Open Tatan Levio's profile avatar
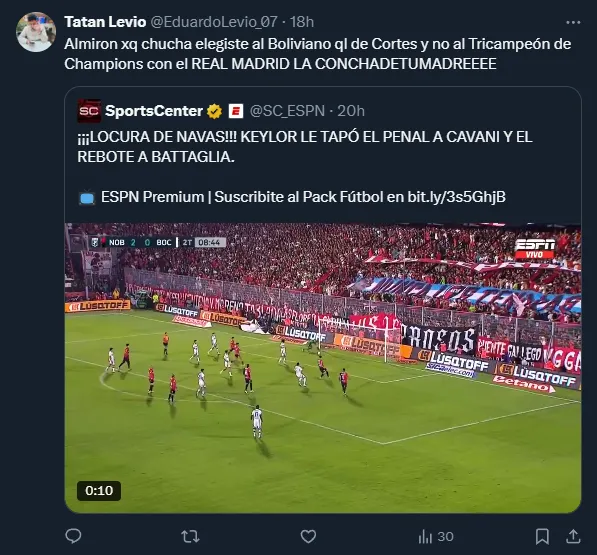 [x=36, y=32]
